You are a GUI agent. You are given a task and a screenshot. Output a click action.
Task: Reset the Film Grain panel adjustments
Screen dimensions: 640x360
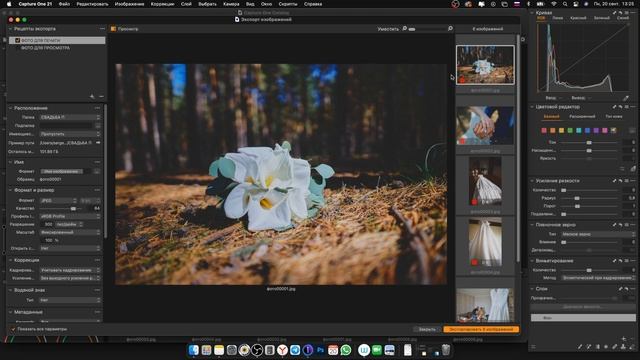click(620, 225)
